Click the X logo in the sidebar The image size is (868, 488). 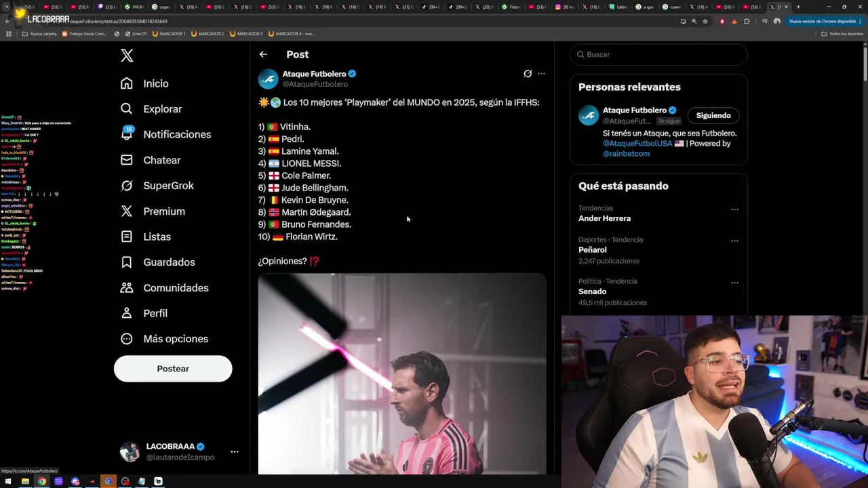(x=127, y=56)
